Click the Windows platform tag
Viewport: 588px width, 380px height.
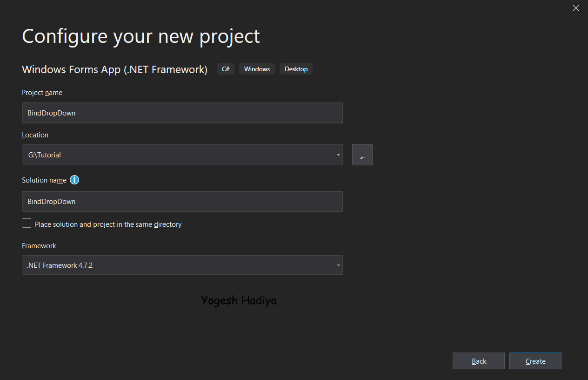coord(257,69)
